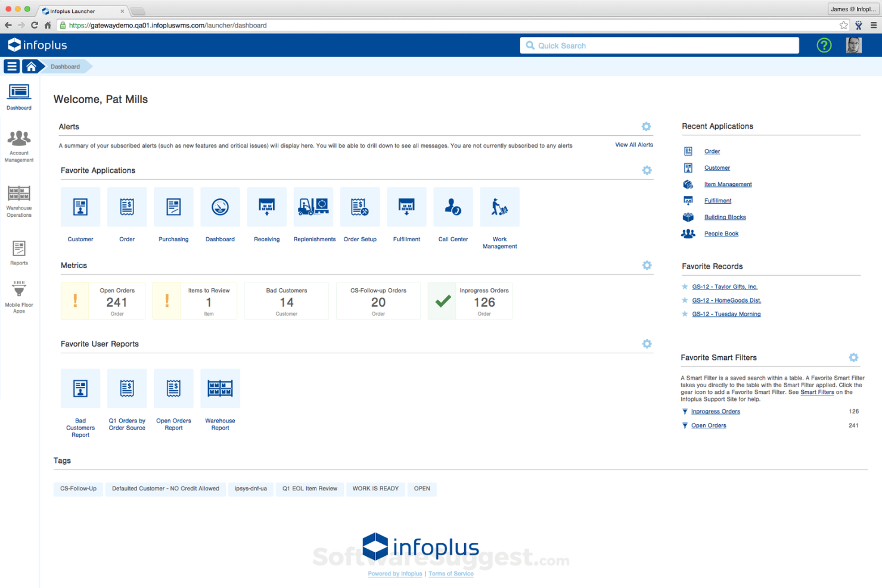Open the Warehouse Report
Image resolution: width=882 pixels, height=588 pixels.
(x=220, y=388)
